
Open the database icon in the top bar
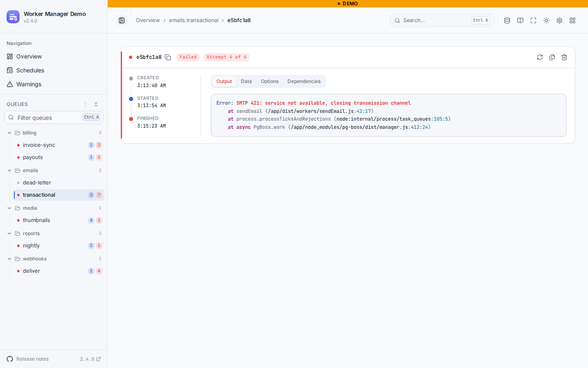pyautogui.click(x=507, y=20)
